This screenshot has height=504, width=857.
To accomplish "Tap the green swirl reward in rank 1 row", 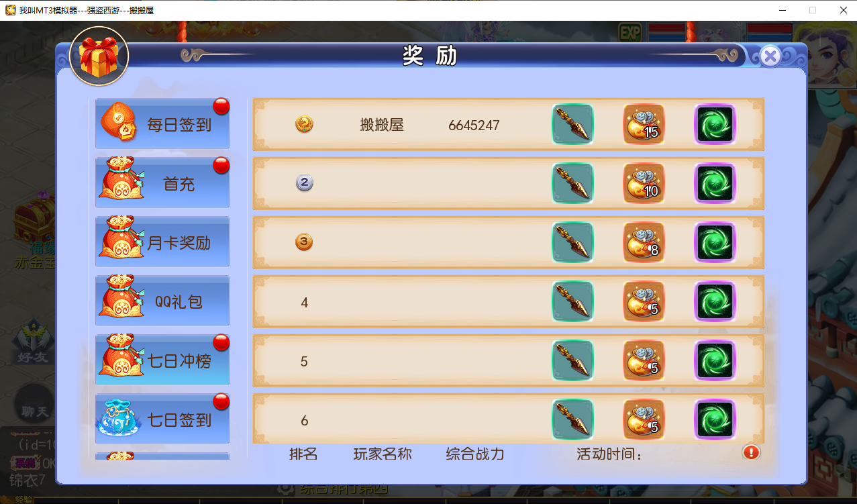I will [x=715, y=124].
